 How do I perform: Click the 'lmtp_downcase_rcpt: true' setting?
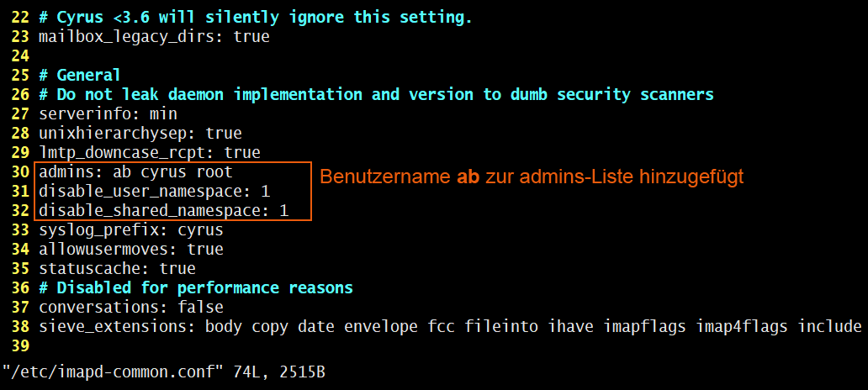click(150, 153)
